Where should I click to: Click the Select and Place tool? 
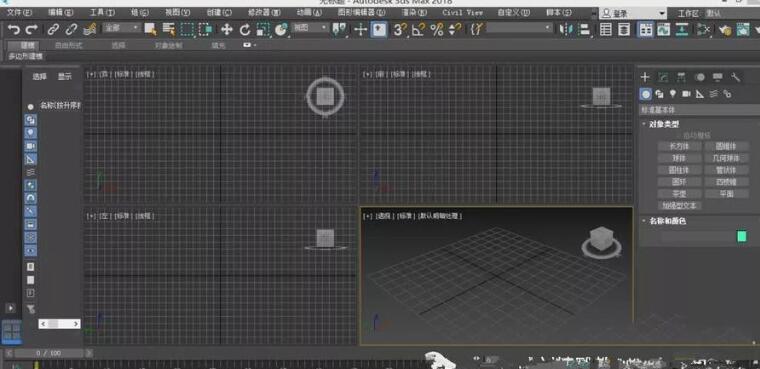pyautogui.click(x=281, y=30)
